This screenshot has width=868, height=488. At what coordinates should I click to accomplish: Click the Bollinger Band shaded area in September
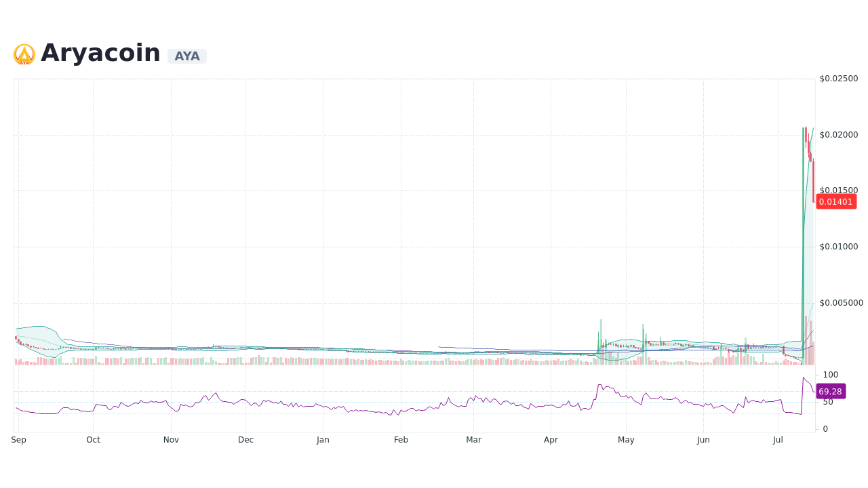click(x=34, y=338)
